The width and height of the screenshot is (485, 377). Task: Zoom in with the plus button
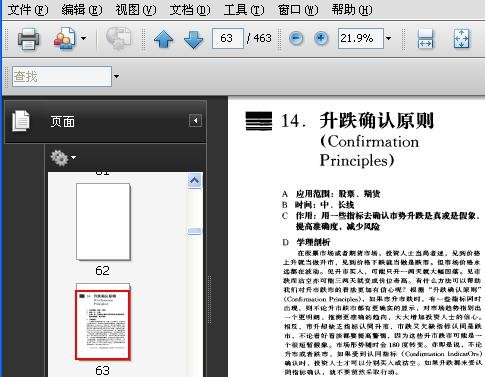(321, 38)
